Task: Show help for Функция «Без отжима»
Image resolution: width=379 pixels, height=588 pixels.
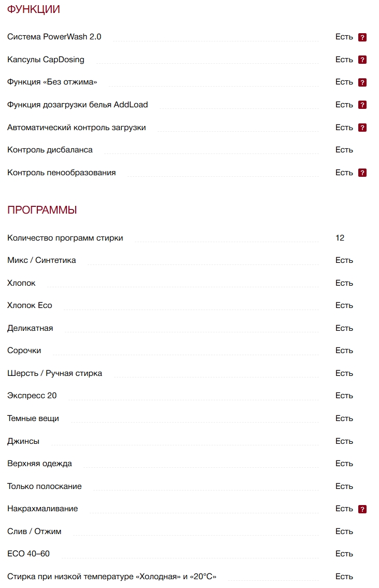Action: tap(362, 82)
